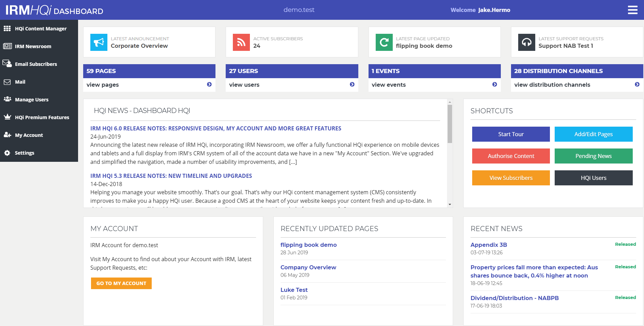This screenshot has width=644, height=326.
Task: Click the view pages link
Action: 103,85
